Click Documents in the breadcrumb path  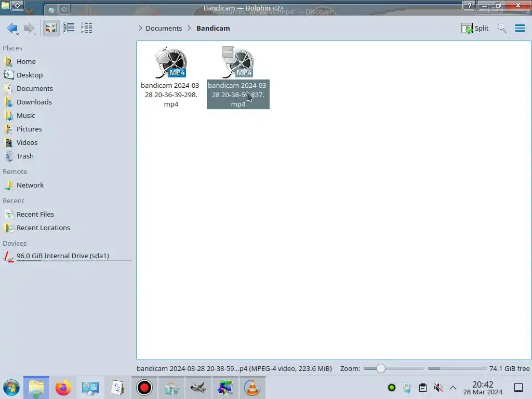coord(164,28)
